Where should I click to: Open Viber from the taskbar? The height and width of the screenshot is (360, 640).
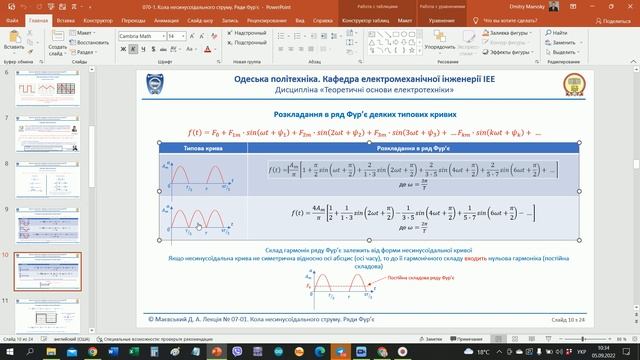(237, 351)
